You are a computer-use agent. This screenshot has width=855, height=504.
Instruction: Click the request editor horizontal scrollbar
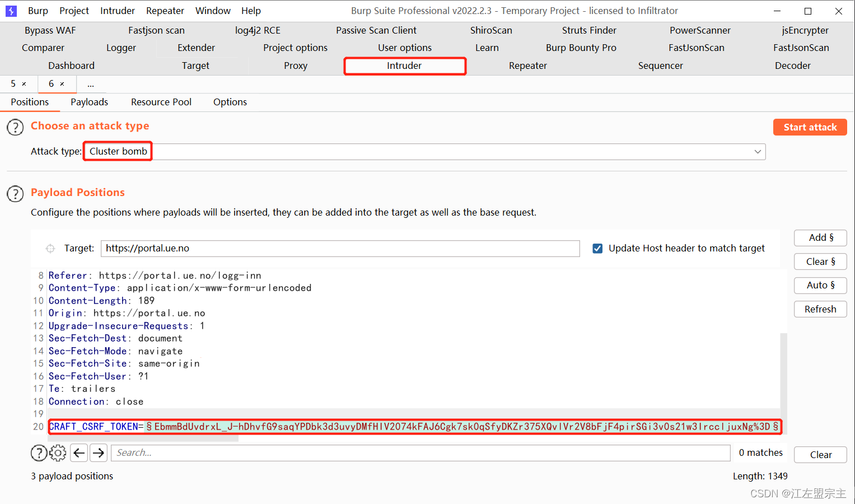pos(143,438)
